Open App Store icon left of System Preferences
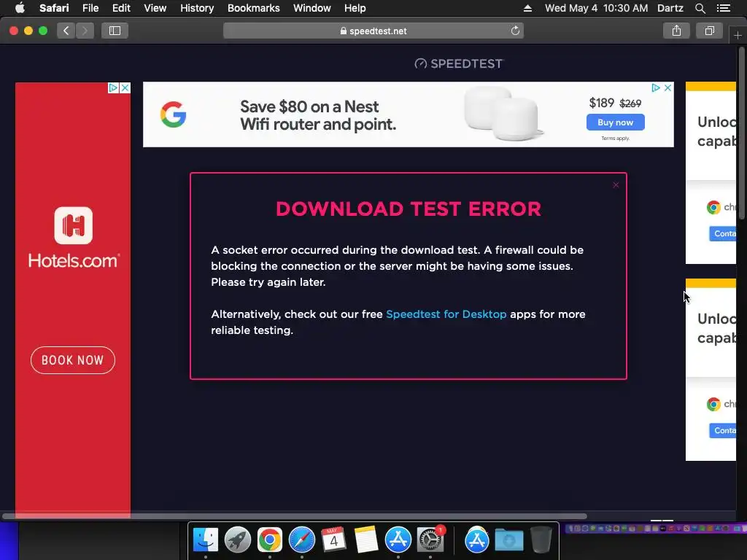This screenshot has width=747, height=560. [x=398, y=540]
